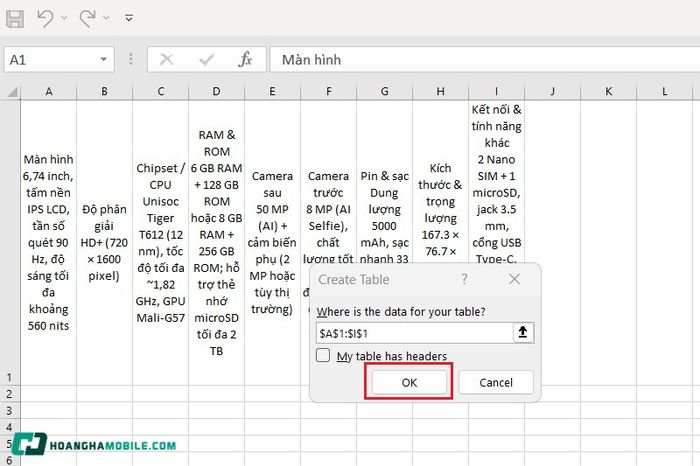Select column C header

coord(161,92)
